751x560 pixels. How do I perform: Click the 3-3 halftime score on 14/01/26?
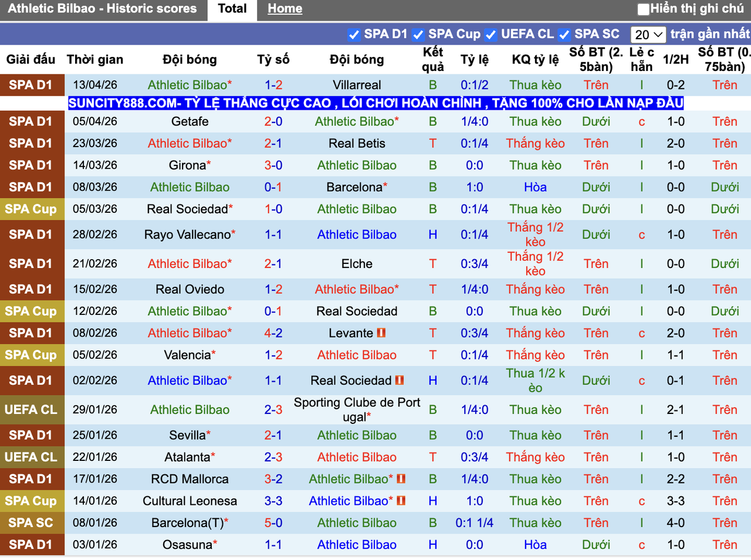point(676,501)
